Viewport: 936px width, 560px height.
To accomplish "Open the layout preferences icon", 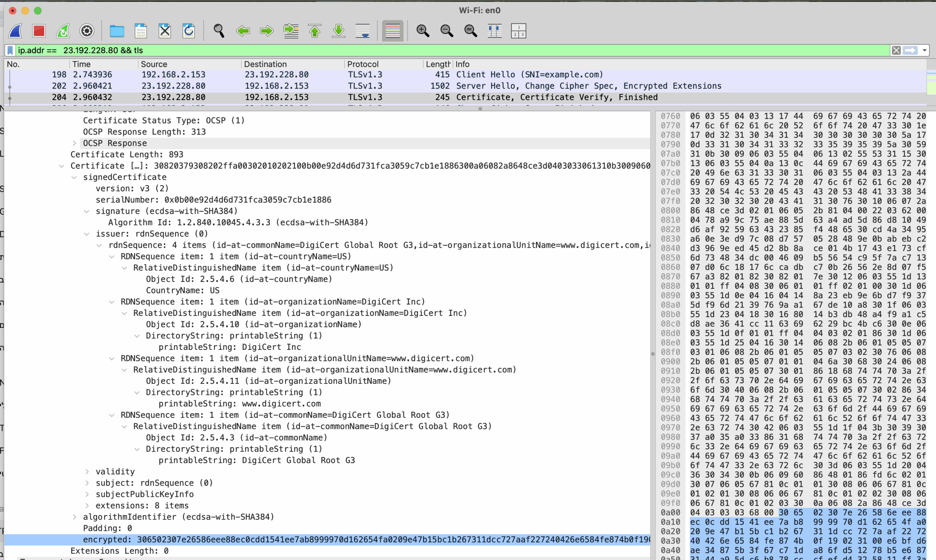I will (518, 31).
